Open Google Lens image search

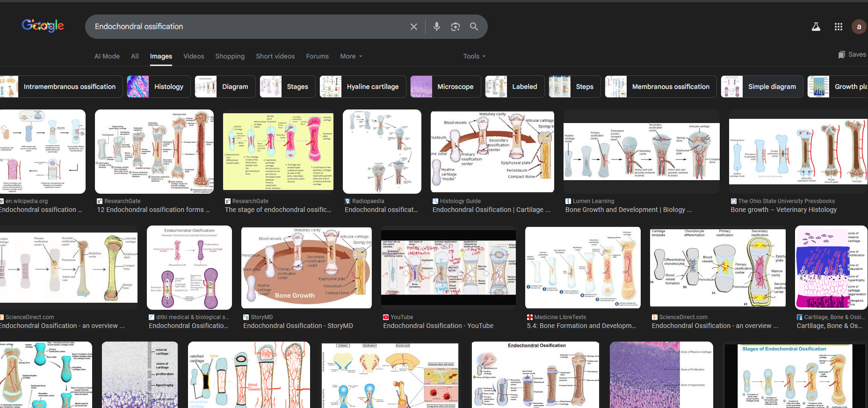coord(455,27)
